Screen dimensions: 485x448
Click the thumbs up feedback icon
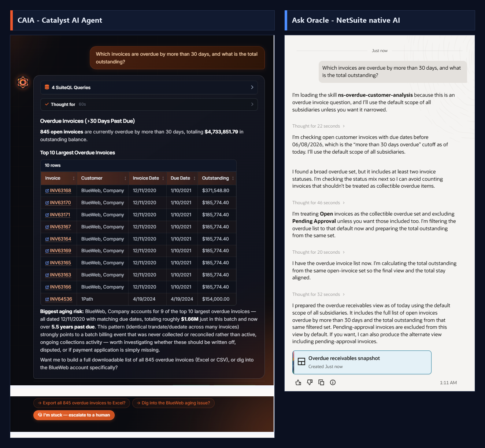pos(298,382)
